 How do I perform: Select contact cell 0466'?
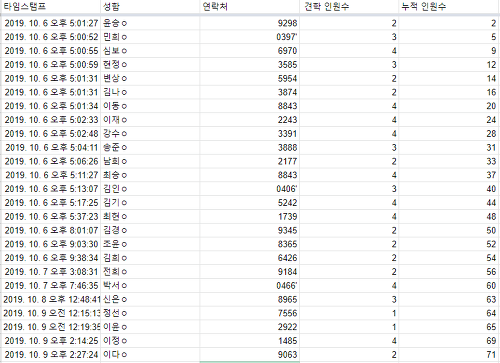(x=250, y=286)
